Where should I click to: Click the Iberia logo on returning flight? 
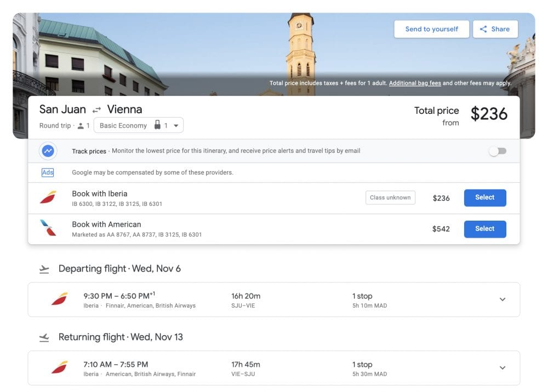tap(59, 368)
